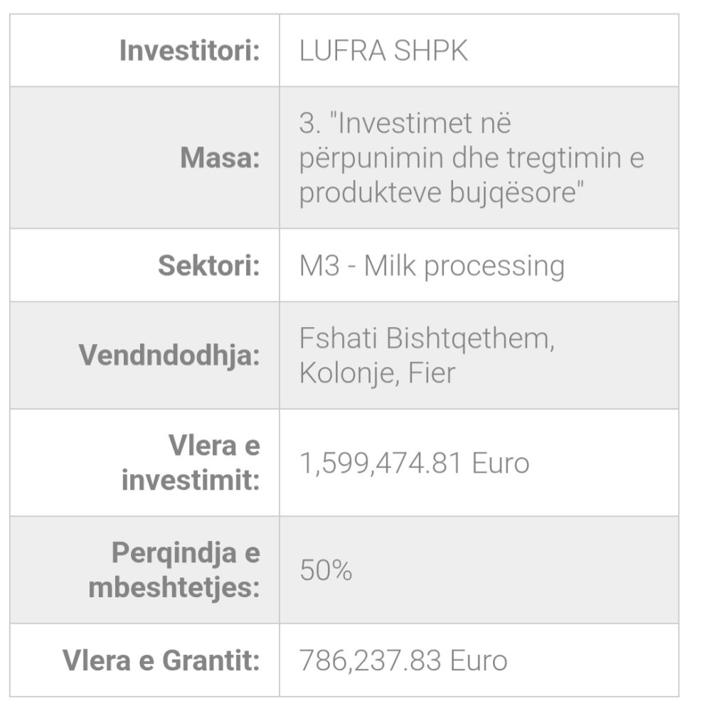Image resolution: width=707 pixels, height=728 pixels.
Task: Click the Kolonje, Fier location line
Action: [x=377, y=373]
